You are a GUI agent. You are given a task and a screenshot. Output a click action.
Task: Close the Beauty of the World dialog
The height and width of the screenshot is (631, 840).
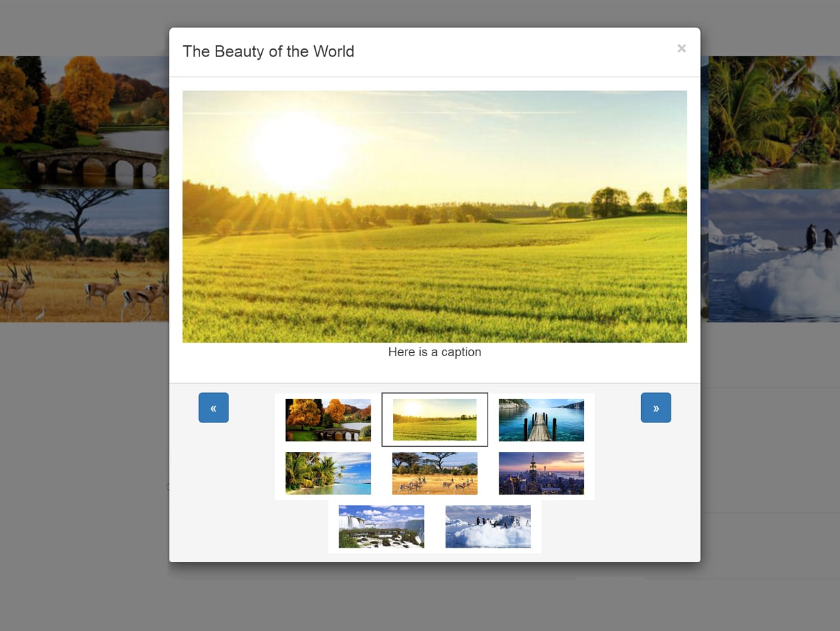tap(681, 48)
